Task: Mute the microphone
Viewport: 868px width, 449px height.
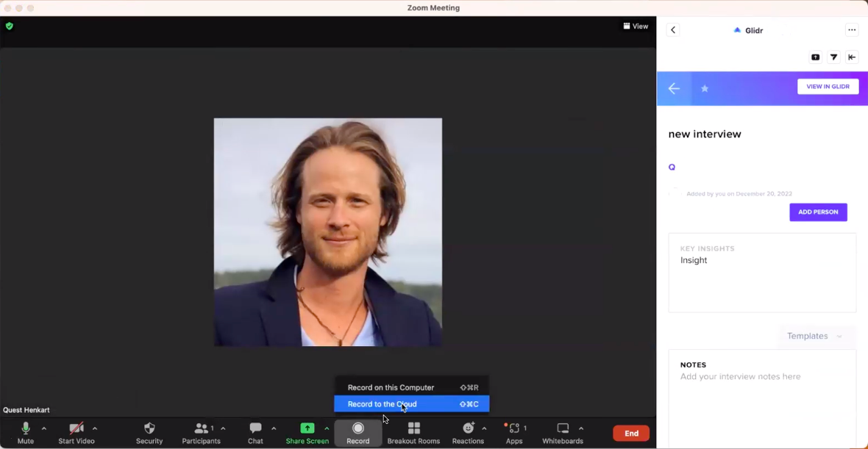Action: point(26,433)
